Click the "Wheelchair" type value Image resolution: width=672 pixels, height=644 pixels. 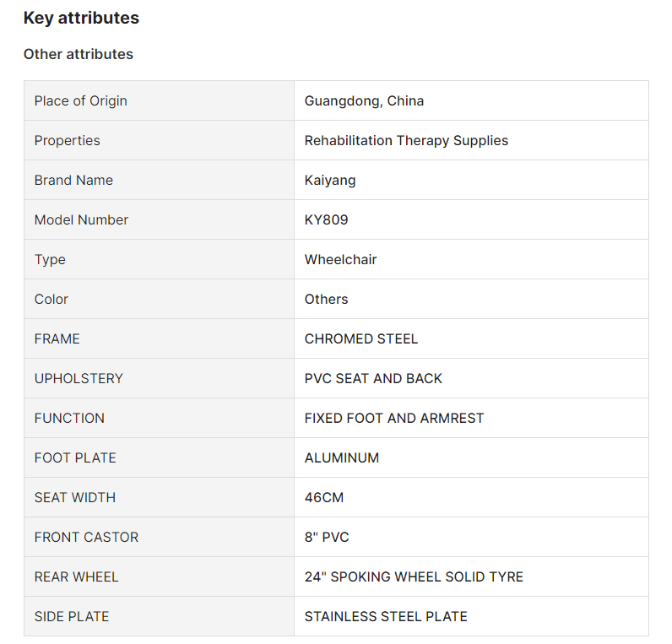(x=340, y=259)
